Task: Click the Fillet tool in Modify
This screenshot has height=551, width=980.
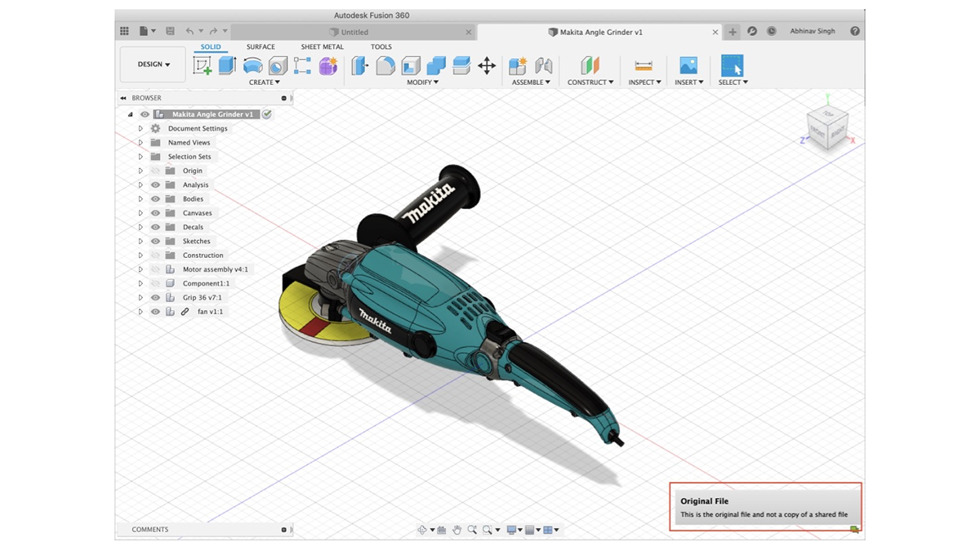Action: pyautogui.click(x=385, y=66)
